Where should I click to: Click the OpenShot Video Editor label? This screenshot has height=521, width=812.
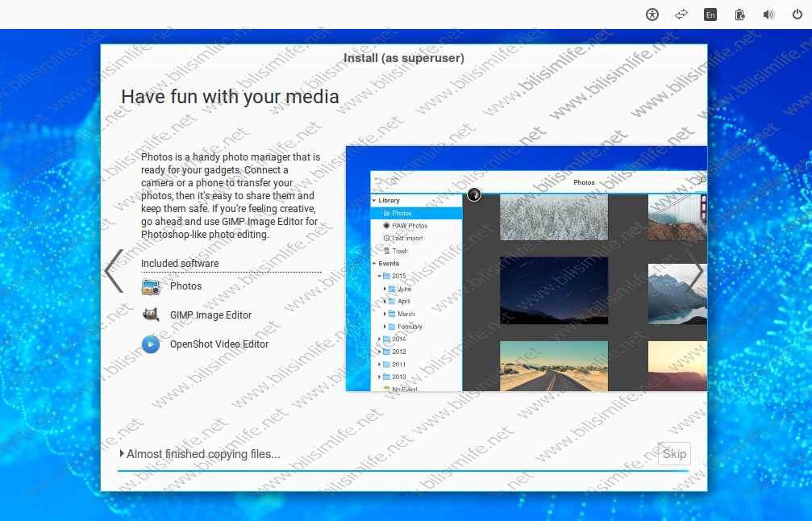click(x=219, y=344)
